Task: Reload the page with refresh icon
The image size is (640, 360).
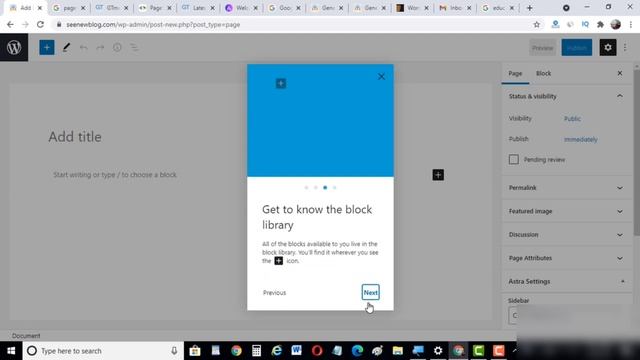Action: (x=40, y=24)
